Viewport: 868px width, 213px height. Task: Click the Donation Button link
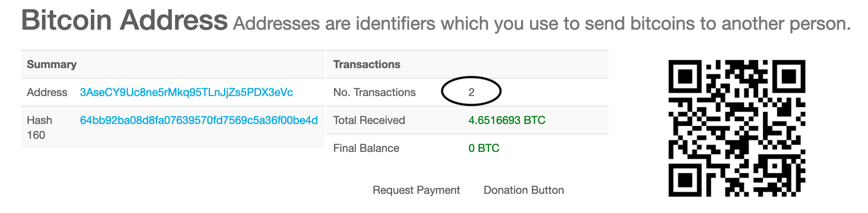524,190
